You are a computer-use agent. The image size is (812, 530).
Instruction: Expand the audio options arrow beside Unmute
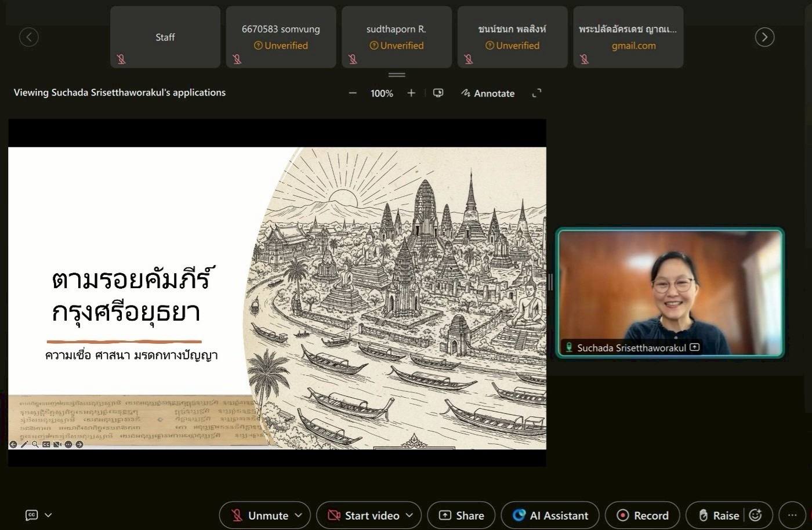click(x=299, y=515)
